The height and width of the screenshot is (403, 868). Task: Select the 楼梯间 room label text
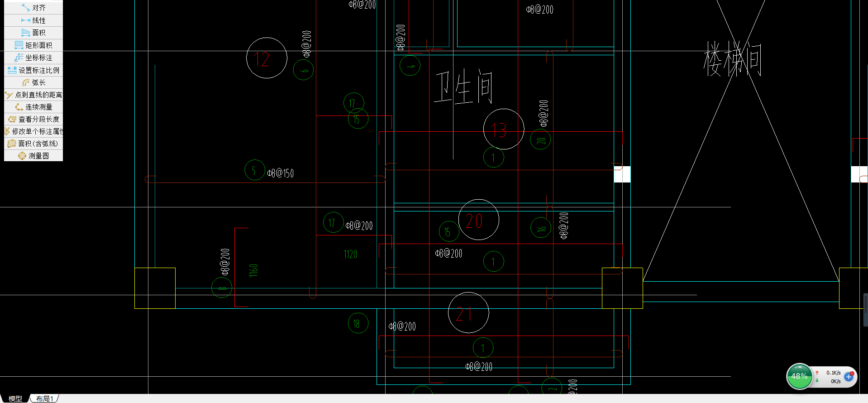[x=732, y=59]
